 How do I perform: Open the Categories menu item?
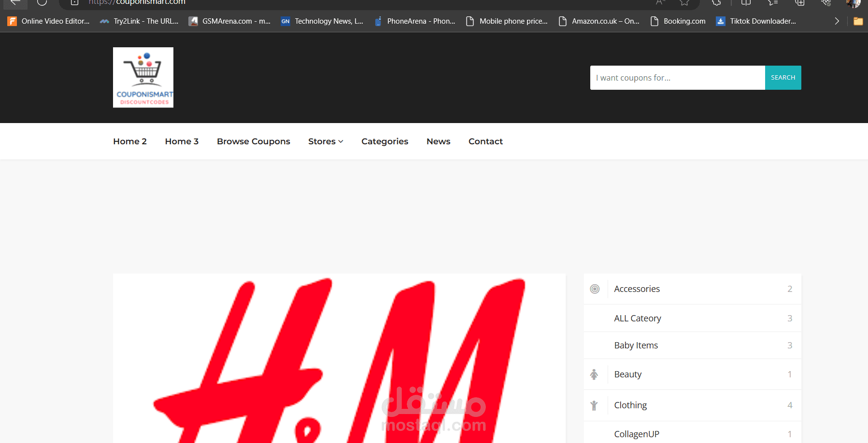[385, 141]
